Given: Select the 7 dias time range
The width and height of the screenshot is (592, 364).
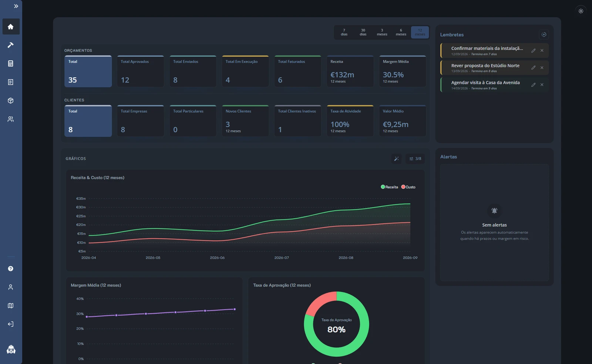Looking at the screenshot, I should point(344,32).
